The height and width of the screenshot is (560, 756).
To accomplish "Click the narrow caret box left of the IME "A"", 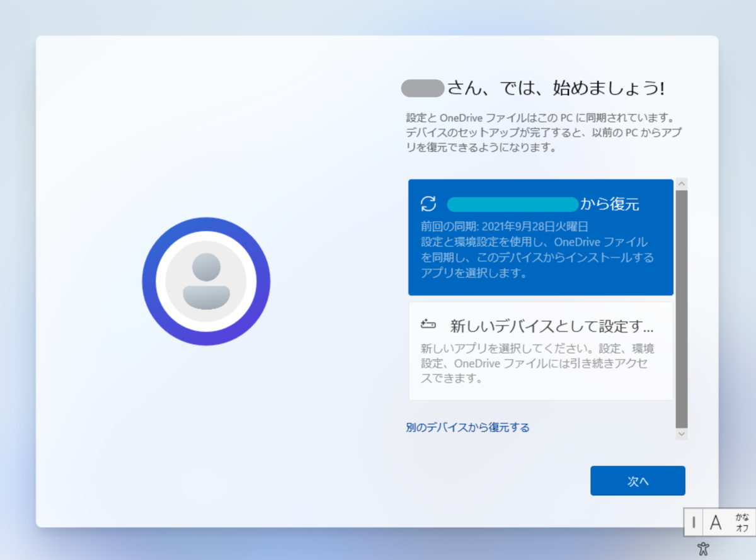I will tap(693, 523).
